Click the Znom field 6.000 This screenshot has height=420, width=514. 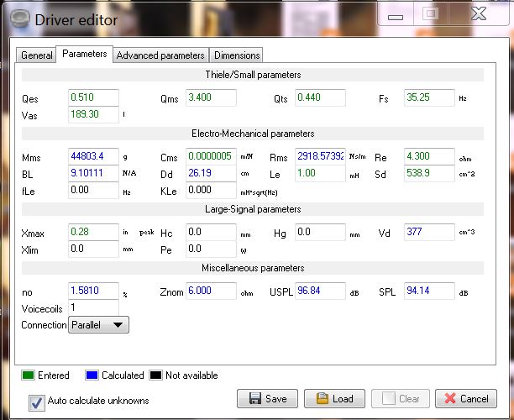(x=211, y=291)
